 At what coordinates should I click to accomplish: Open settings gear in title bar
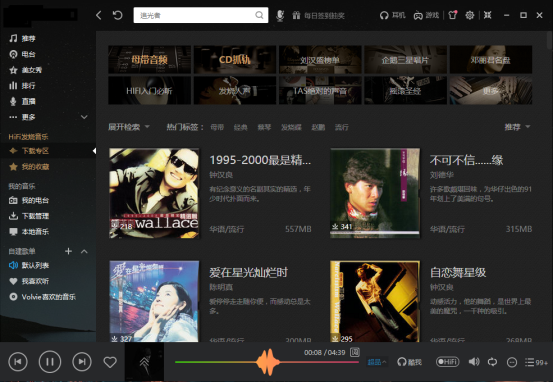470,15
